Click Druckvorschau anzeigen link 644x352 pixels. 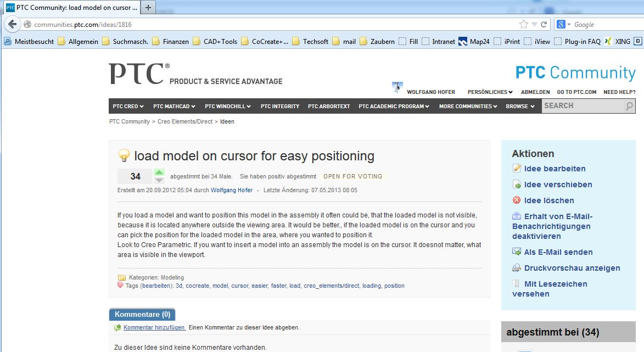pyautogui.click(x=572, y=268)
